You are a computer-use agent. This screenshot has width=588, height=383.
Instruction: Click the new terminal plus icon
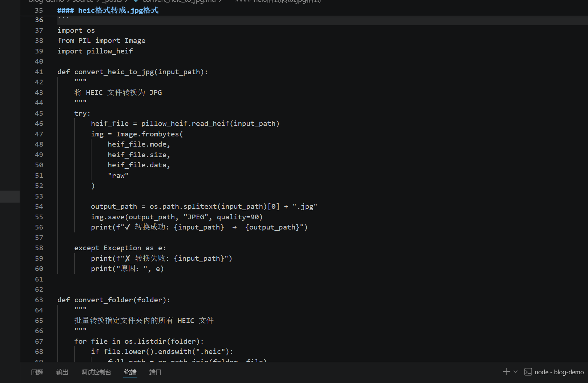tap(506, 371)
